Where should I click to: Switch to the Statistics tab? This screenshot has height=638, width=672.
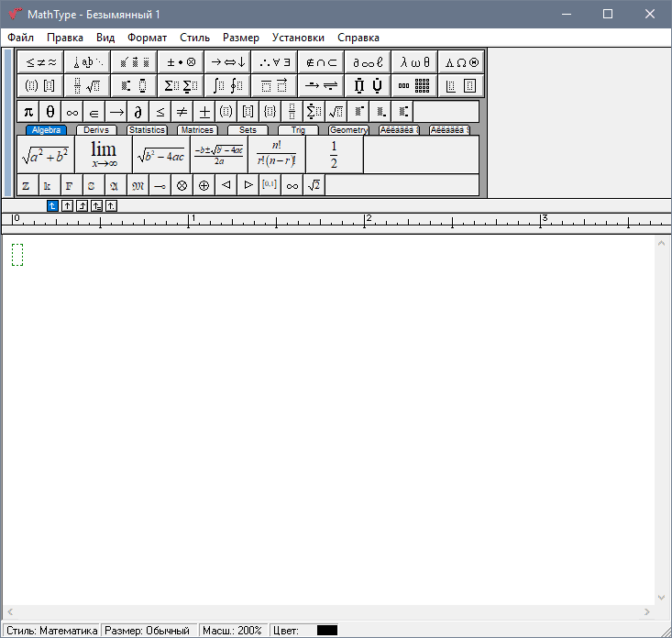coord(147,130)
